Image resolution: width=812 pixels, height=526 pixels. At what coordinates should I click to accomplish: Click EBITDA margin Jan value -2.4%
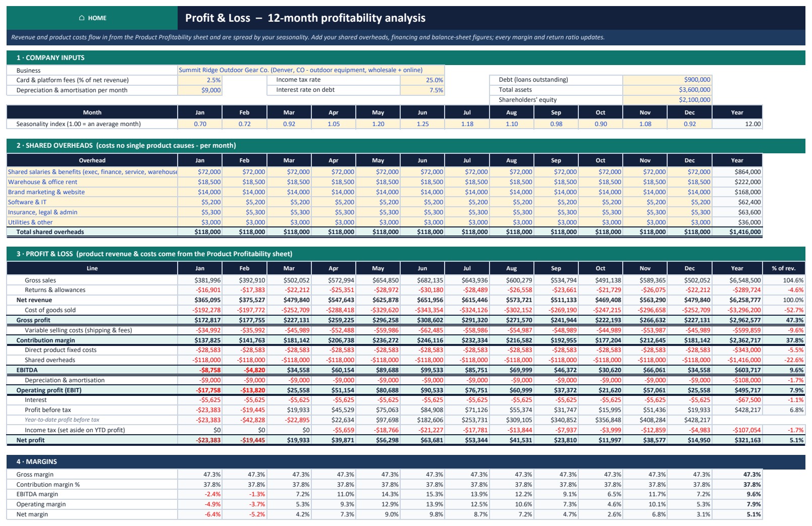tap(200, 494)
